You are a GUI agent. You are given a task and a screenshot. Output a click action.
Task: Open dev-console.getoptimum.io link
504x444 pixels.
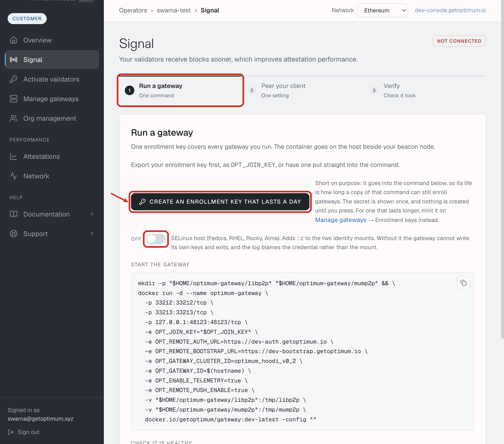[x=450, y=10]
